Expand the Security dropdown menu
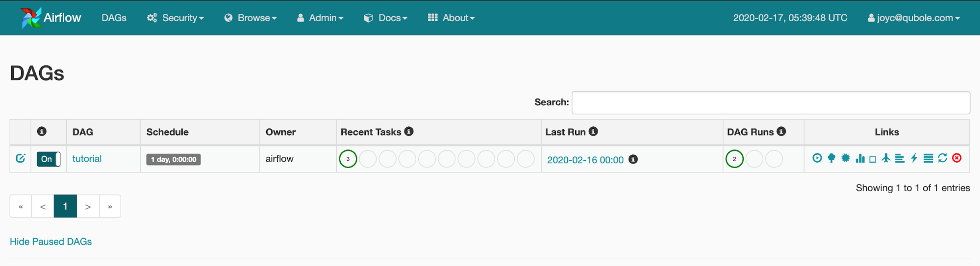This screenshot has height=266, width=980. tap(176, 18)
